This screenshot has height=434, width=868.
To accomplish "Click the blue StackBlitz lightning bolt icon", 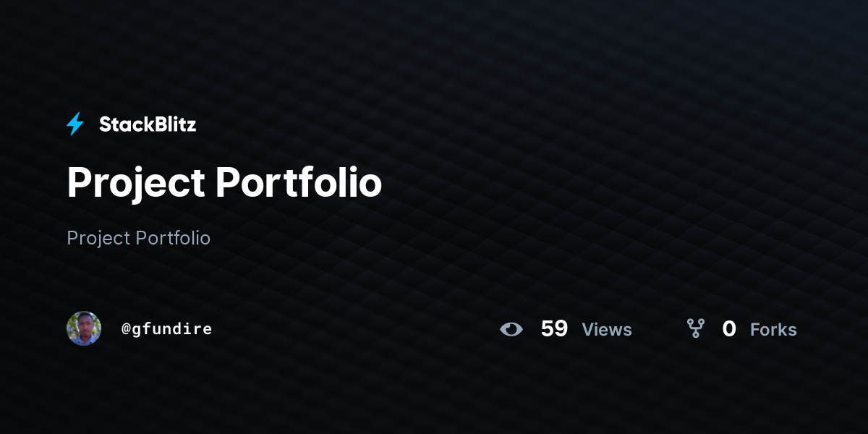I will click(x=75, y=124).
